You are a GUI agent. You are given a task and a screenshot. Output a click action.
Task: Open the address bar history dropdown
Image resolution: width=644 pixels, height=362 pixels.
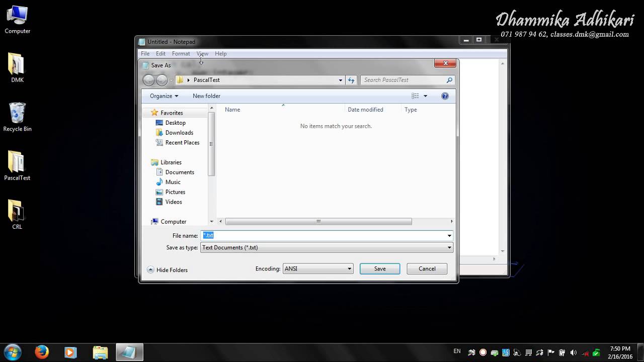click(341, 80)
